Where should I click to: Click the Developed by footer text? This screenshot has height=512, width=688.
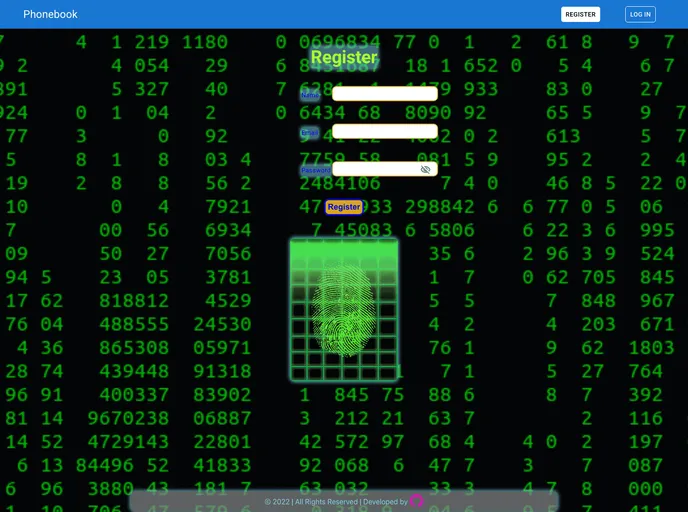[x=385, y=502]
